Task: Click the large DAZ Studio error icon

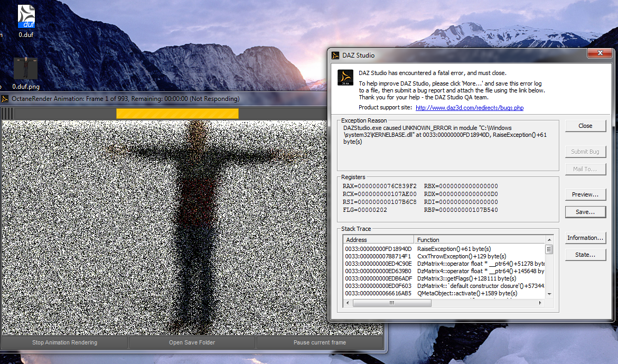Action: 345,77
